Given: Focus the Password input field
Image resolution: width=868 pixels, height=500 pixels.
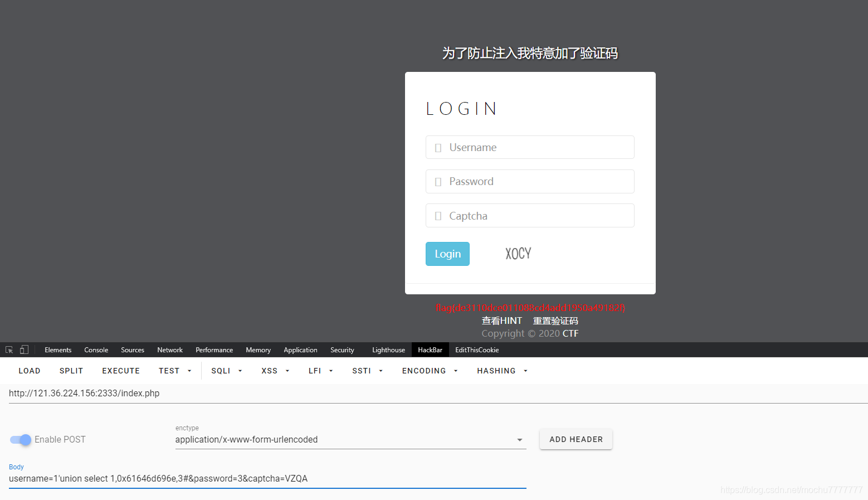Looking at the screenshot, I should [530, 182].
